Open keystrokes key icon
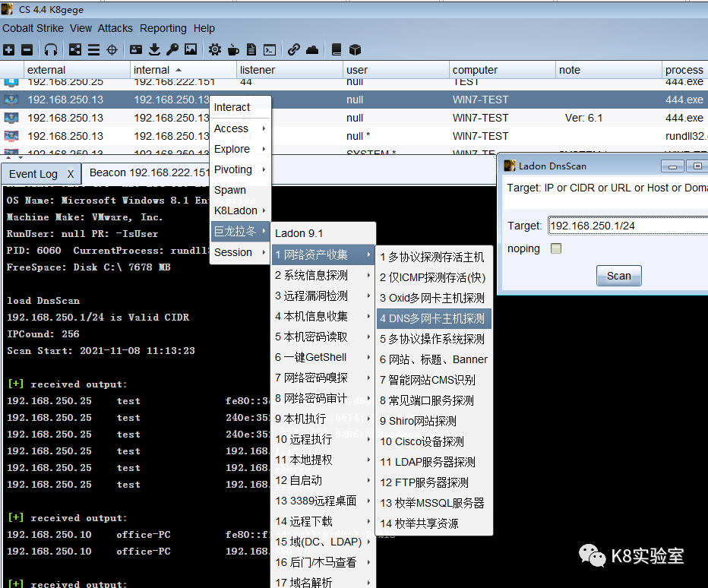 [172, 49]
